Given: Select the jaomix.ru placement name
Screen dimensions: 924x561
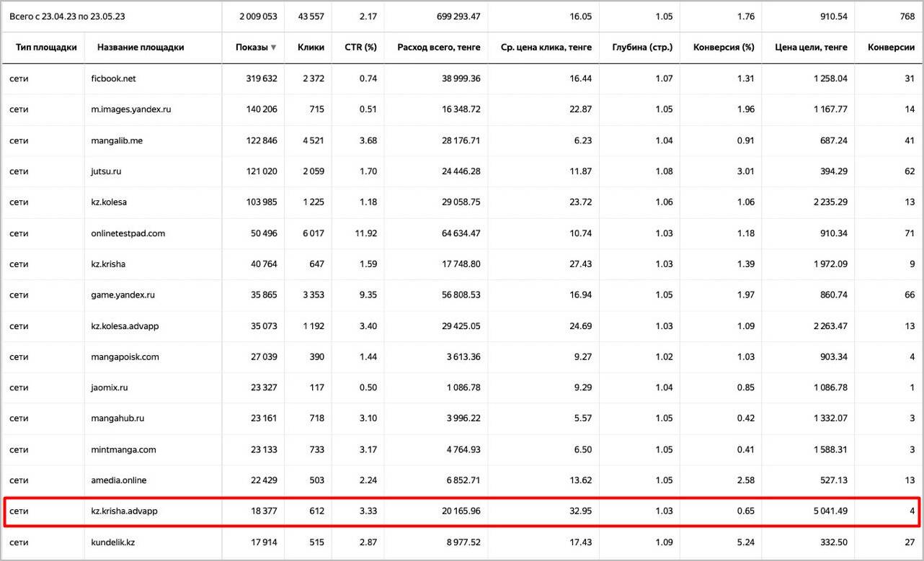Looking at the screenshot, I should coord(110,388).
